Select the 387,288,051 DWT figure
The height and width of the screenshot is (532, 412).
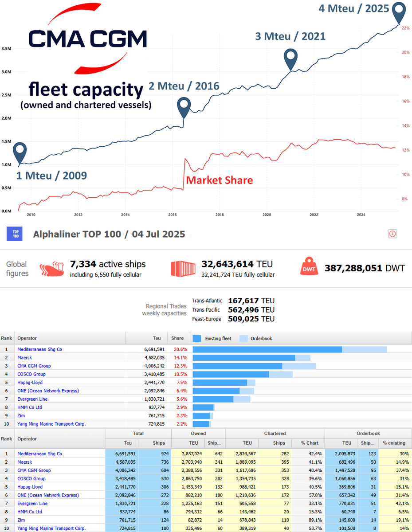click(x=365, y=268)
